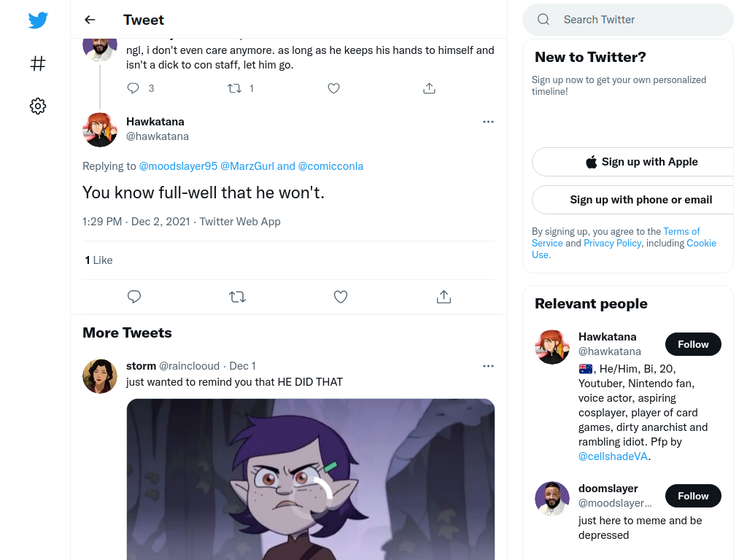Like doomslayer's reply with the heart icon
The image size is (747, 560).
333,88
